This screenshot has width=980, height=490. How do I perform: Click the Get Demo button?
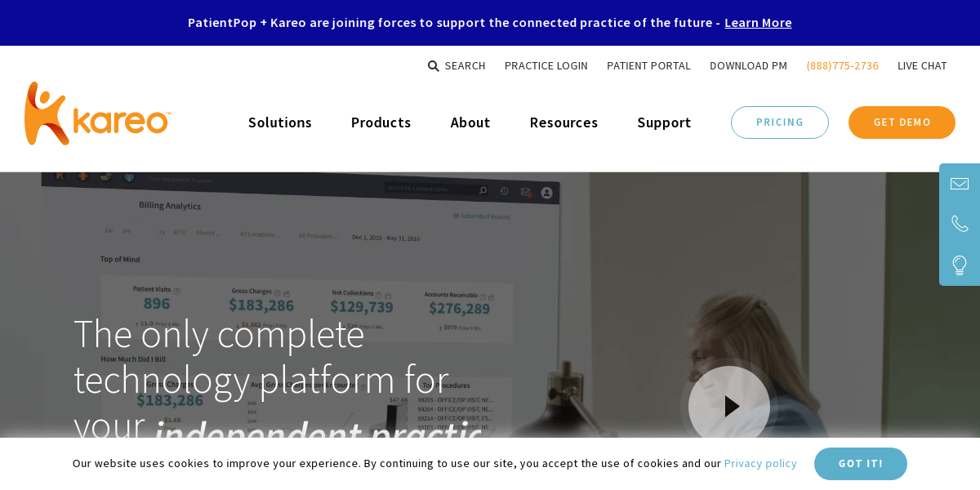point(902,122)
